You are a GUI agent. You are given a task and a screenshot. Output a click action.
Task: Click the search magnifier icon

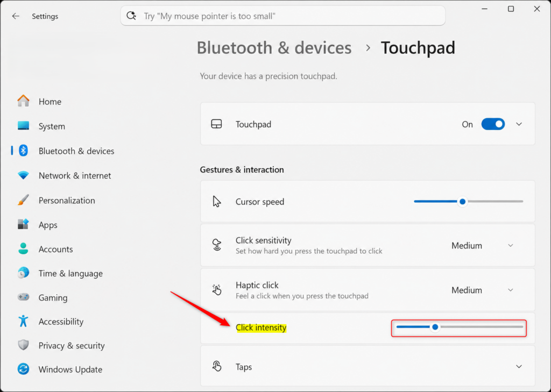coord(131,16)
